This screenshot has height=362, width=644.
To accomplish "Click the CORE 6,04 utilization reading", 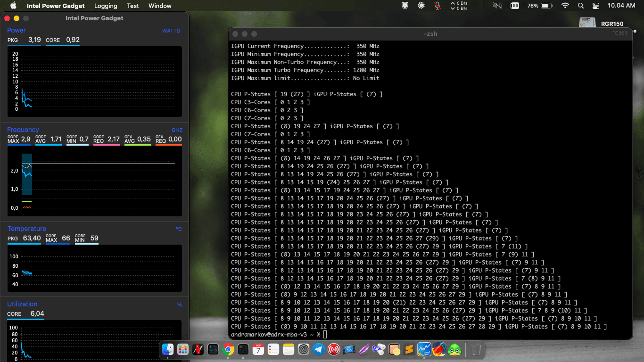I will click(x=25, y=314).
